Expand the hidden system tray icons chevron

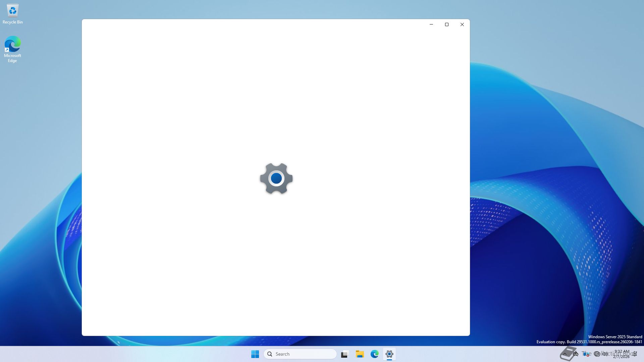565,354
